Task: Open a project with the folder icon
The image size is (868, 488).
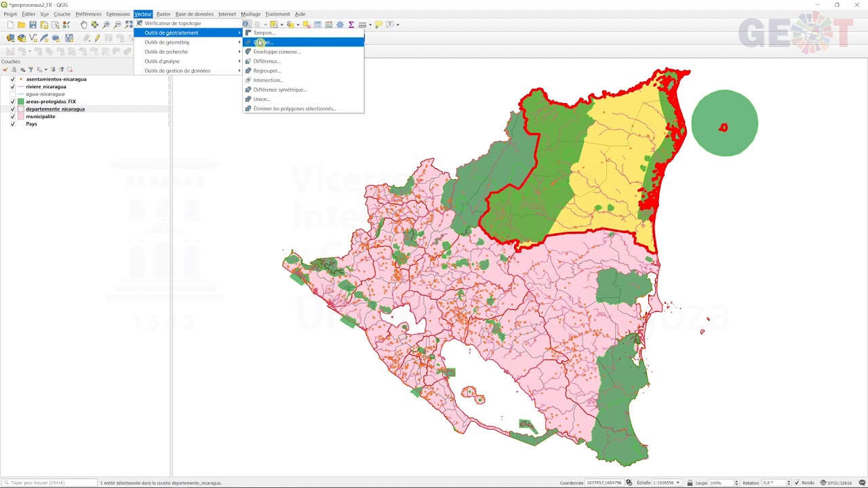Action: 21,24
